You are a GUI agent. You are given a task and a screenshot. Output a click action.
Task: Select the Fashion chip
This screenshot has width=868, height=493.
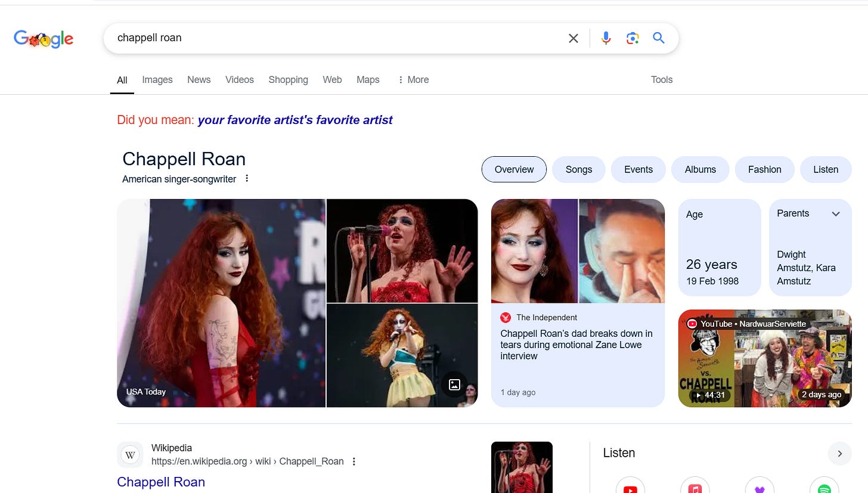pyautogui.click(x=765, y=169)
